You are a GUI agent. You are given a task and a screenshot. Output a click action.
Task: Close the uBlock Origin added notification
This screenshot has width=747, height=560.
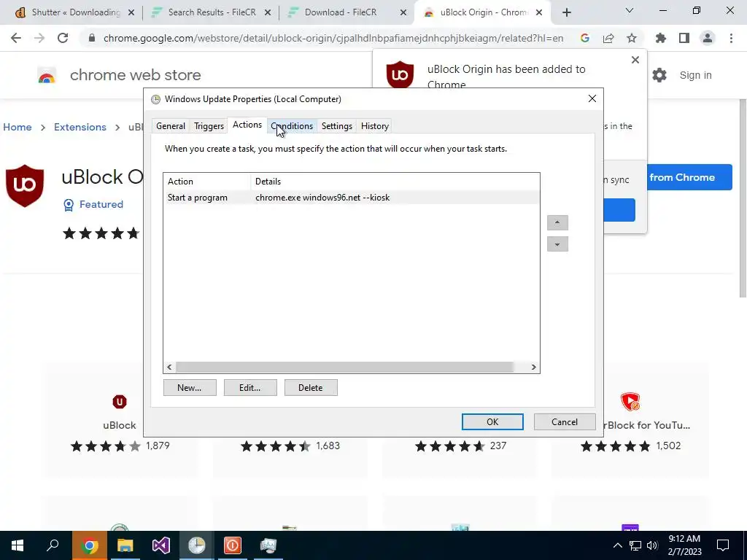point(635,60)
